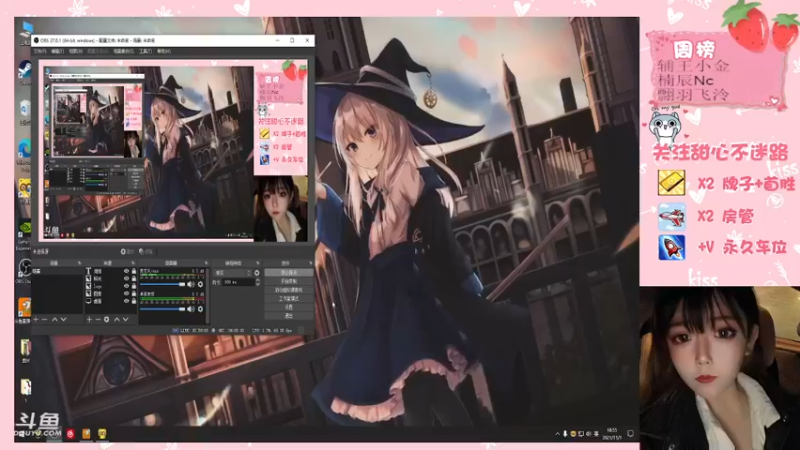This screenshot has width=800, height=450.
Task: Toggle visibility eye of the fourth source row
Action: click(127, 293)
